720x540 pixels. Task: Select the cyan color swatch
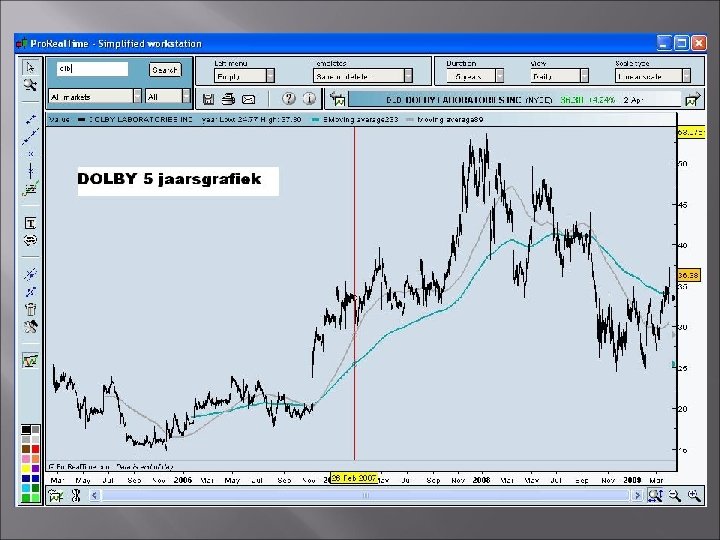(x=26, y=488)
